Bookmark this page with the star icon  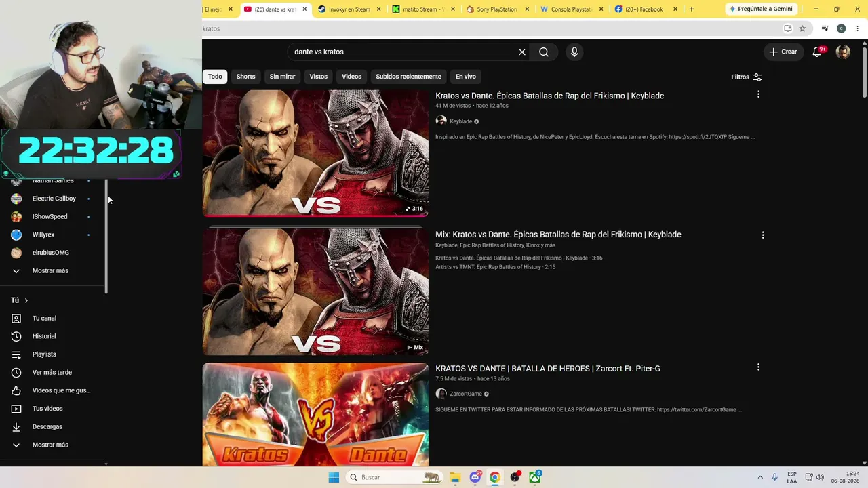(802, 28)
